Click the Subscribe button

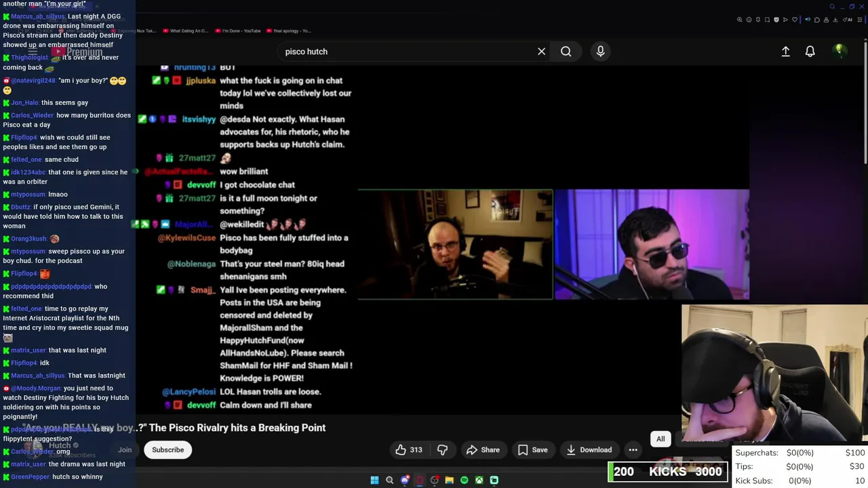coord(167,449)
